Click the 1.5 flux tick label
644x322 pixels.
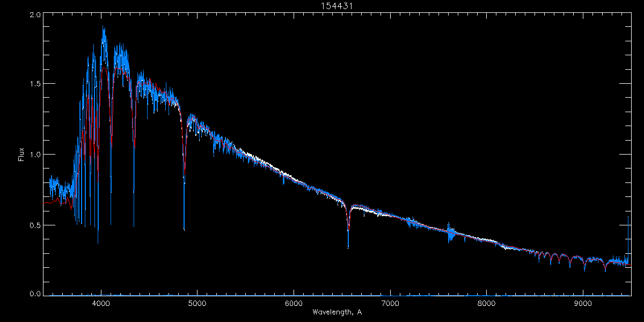click(x=35, y=84)
